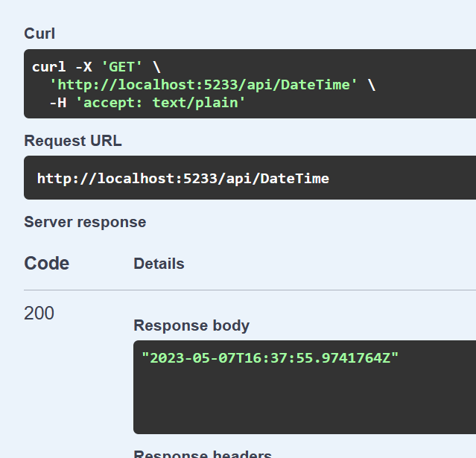Click the Request URL heading
Image resolution: width=476 pixels, height=458 pixels.
pos(72,141)
